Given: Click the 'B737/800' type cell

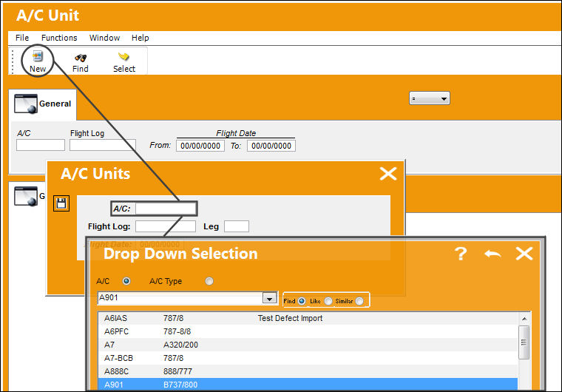Looking at the screenshot, I should [180, 385].
